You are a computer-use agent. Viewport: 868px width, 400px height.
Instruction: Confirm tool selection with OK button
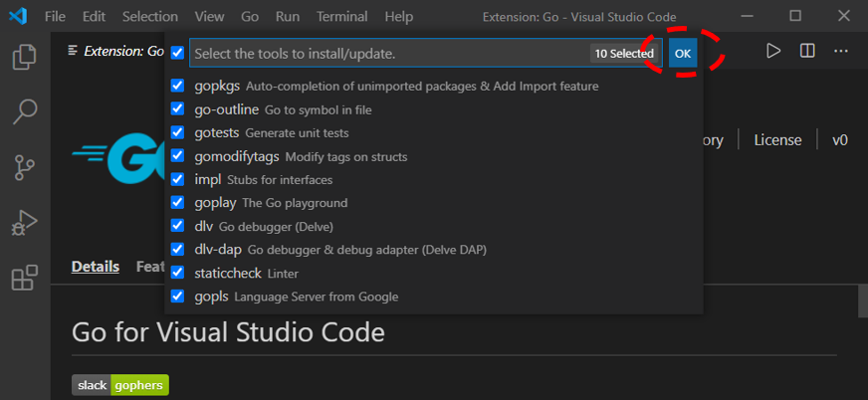[x=683, y=54]
